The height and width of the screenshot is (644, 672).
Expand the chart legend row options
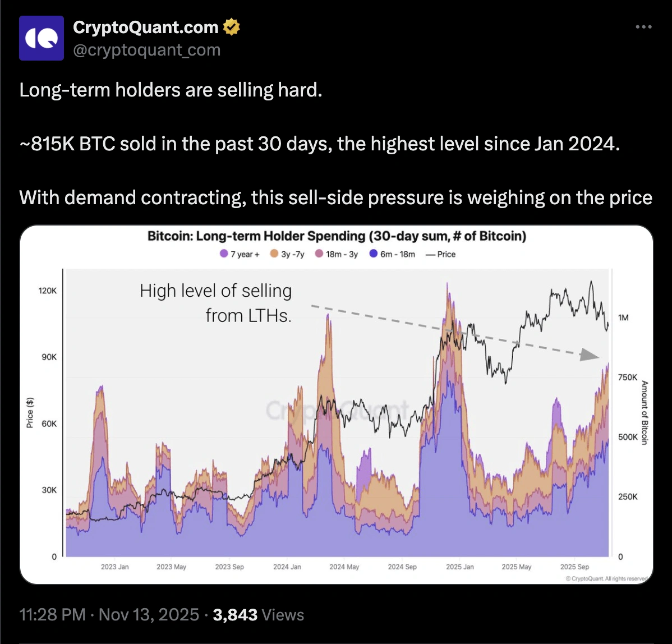pos(337,254)
